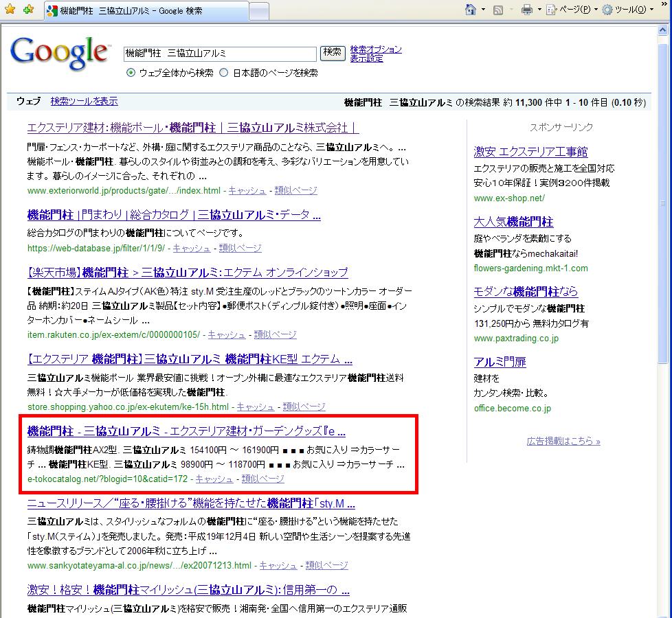Click inside the Google search text box

point(220,54)
